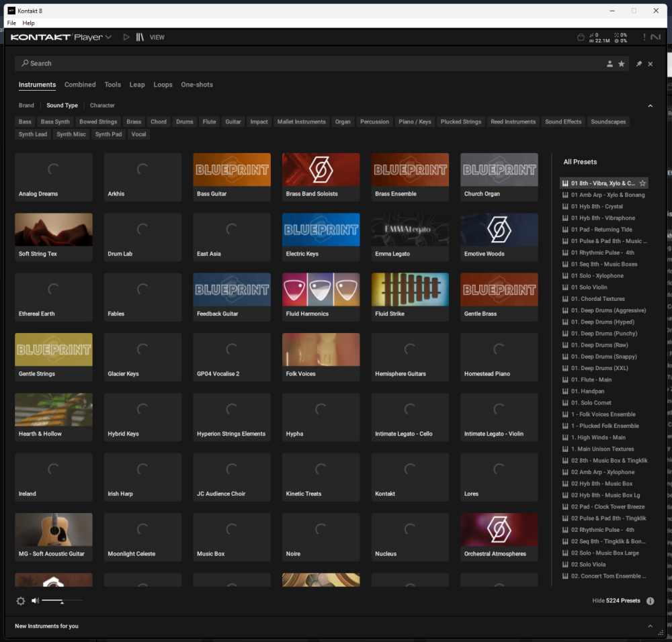Switch to the Loops tab
Image resolution: width=672 pixels, height=642 pixels.
coord(163,85)
